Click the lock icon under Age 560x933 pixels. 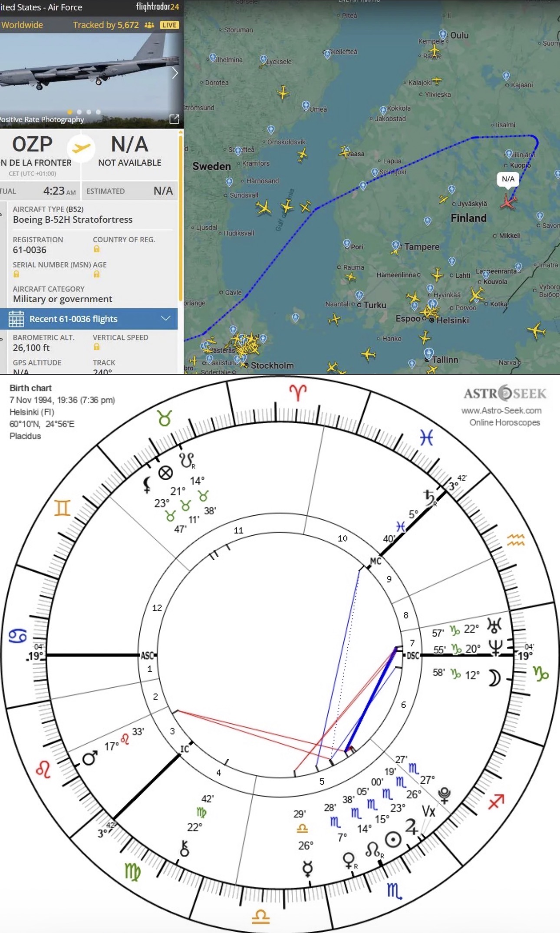96,274
